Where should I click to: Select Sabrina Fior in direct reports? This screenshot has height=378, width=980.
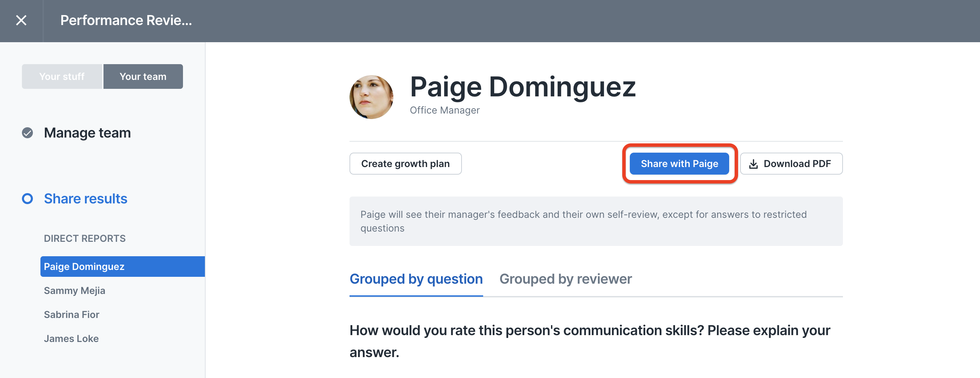[72, 315]
